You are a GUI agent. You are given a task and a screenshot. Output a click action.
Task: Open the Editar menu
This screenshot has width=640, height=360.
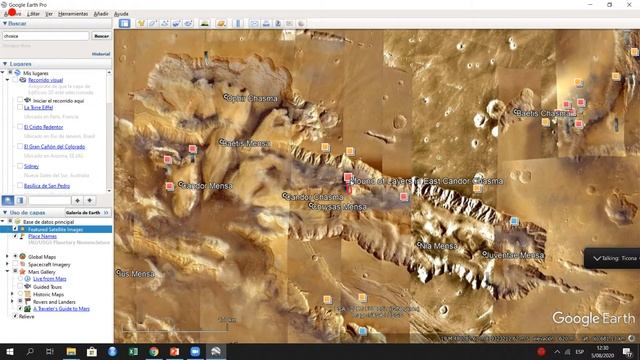[33, 14]
